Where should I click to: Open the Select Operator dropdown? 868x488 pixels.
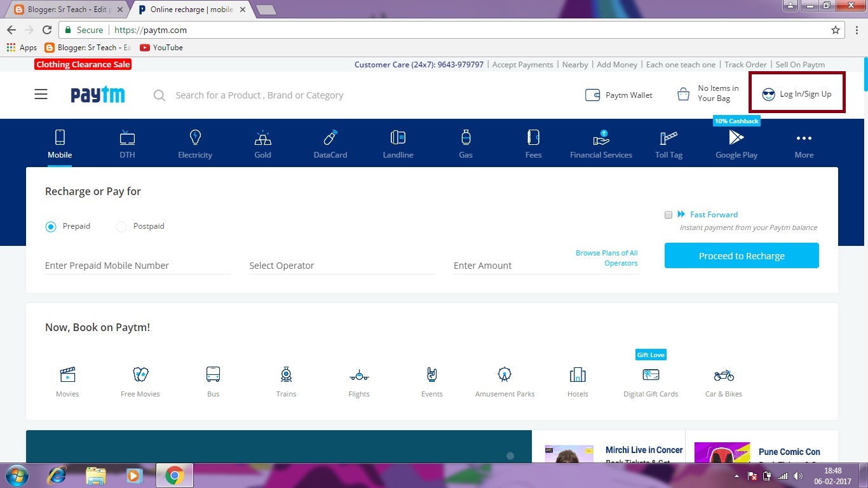341,265
